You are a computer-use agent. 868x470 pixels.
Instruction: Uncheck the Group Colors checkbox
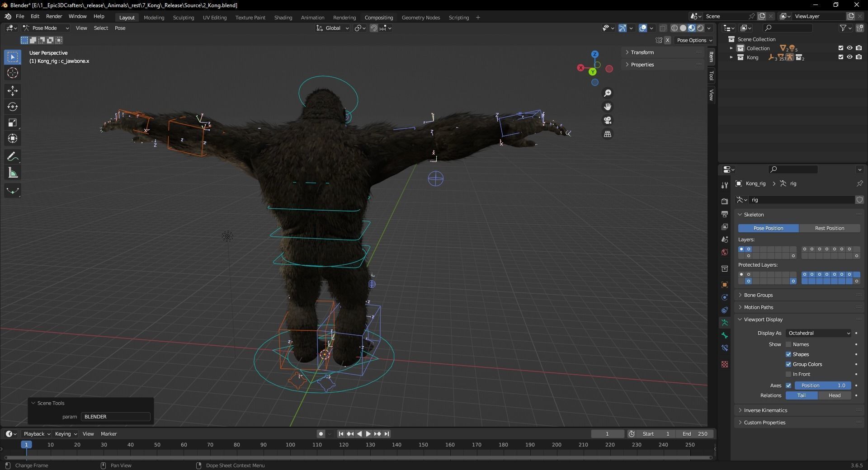[788, 364]
